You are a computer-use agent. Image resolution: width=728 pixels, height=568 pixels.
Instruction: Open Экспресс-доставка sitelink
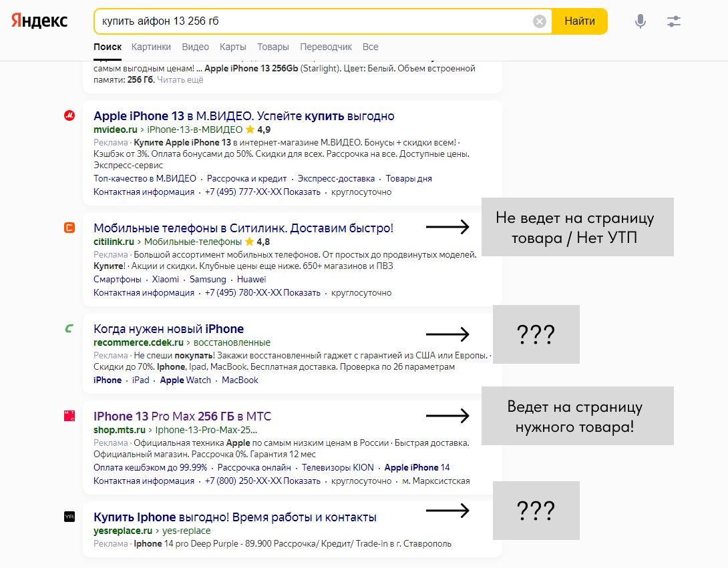point(336,179)
